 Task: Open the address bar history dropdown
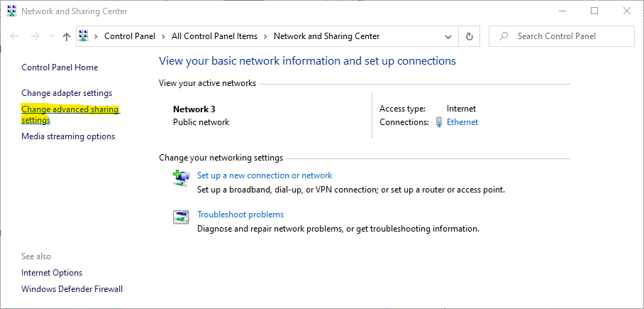coord(448,36)
